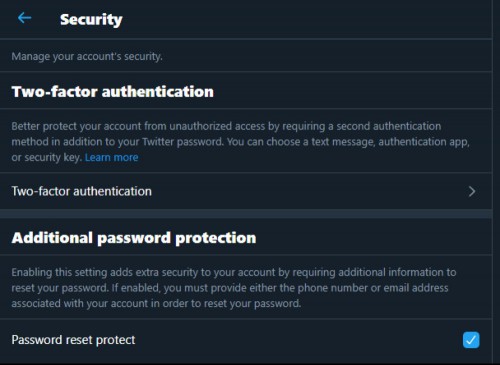Viewport: 500px width, 365px height.
Task: Click the words 'authentication app' in description
Action: 423,142
